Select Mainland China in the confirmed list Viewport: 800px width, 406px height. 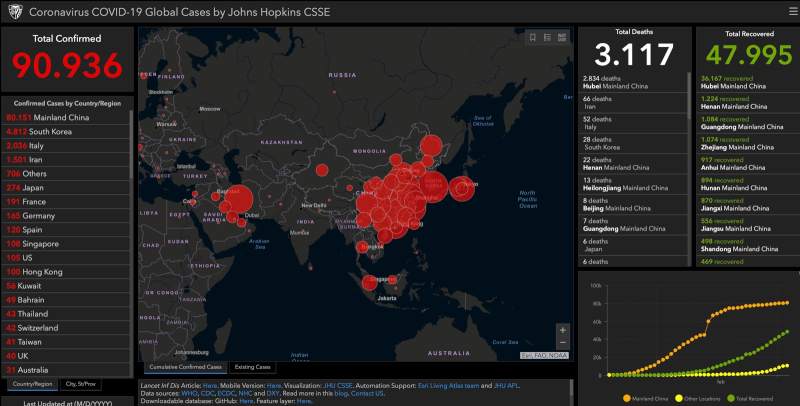tap(66, 117)
